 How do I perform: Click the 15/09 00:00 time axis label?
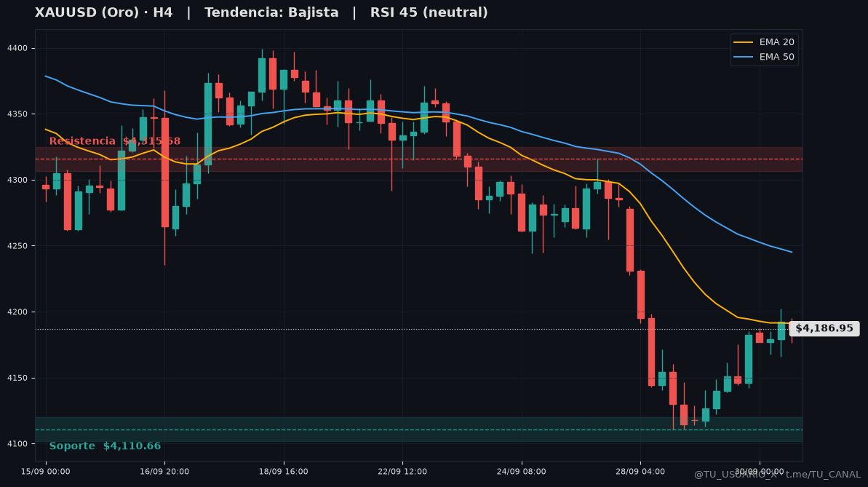click(x=45, y=472)
